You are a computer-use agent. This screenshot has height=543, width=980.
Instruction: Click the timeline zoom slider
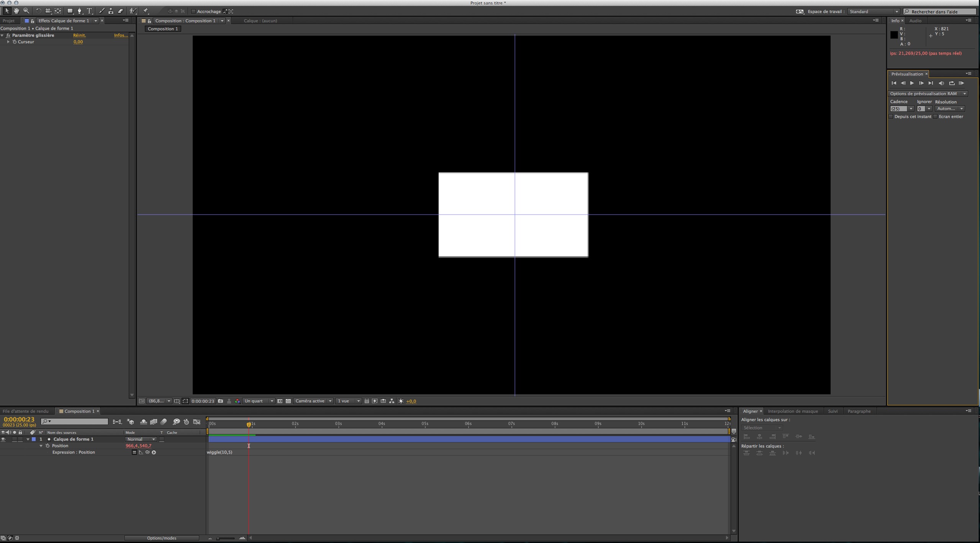pos(225,538)
